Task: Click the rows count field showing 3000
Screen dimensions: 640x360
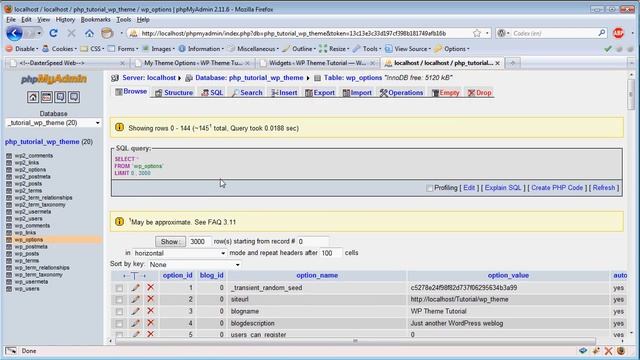Action: coord(199,242)
